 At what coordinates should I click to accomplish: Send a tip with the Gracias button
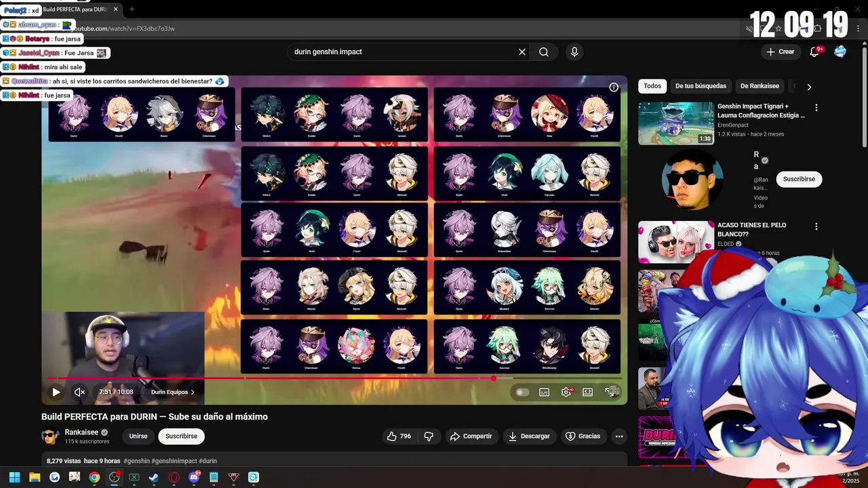tap(583, 436)
